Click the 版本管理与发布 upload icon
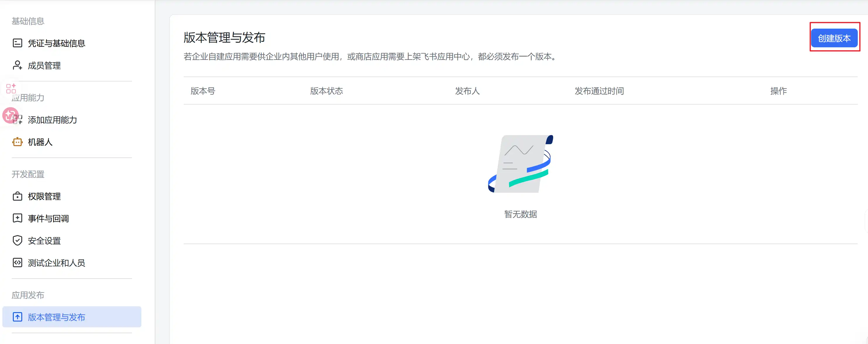Screen dimensions: 868x344 [x=17, y=317]
